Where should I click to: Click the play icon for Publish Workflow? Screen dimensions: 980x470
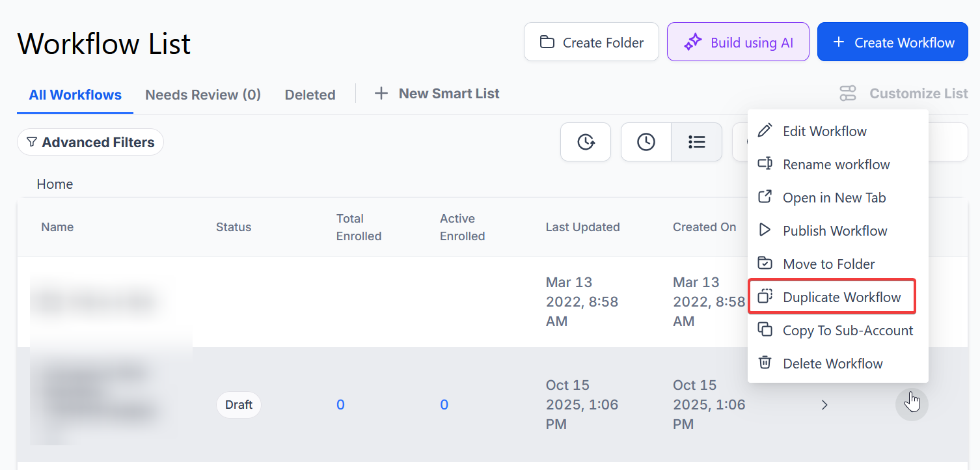(x=765, y=230)
